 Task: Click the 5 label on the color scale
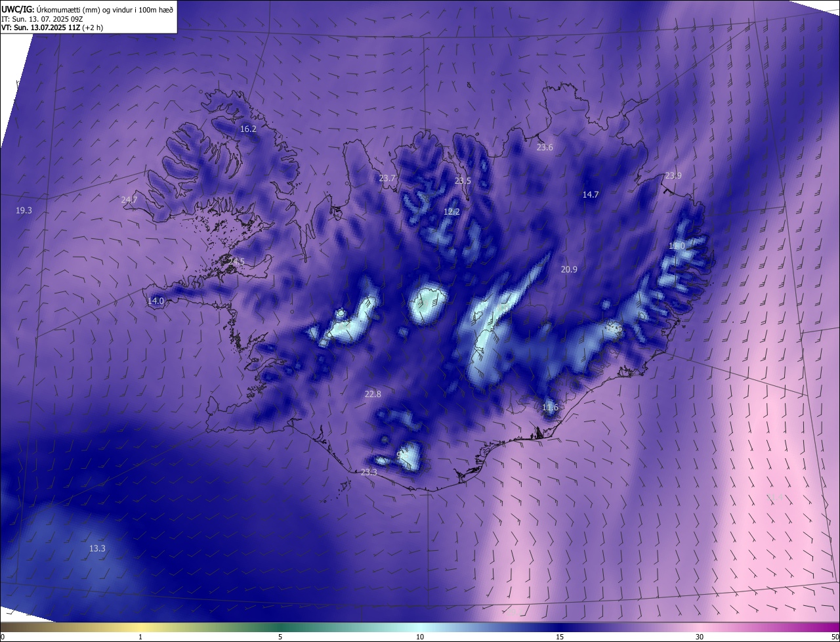pos(280,637)
